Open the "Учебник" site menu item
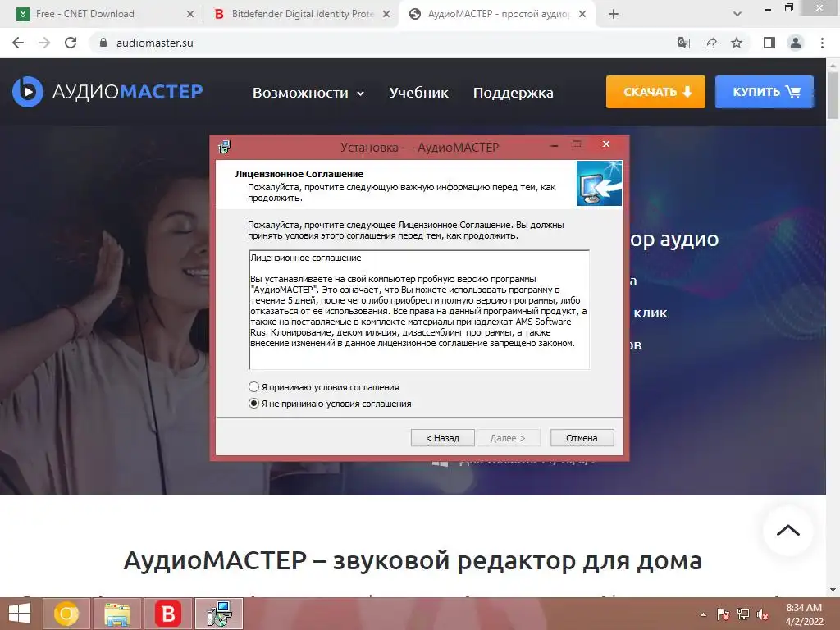The image size is (840, 630). pyautogui.click(x=418, y=93)
